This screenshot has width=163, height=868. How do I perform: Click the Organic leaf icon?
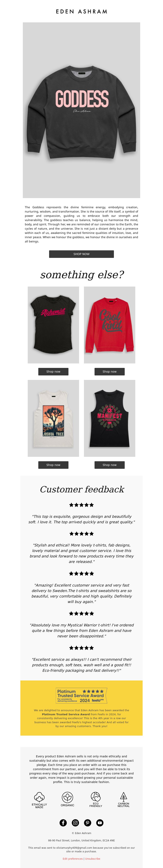pyautogui.click(x=67, y=799)
